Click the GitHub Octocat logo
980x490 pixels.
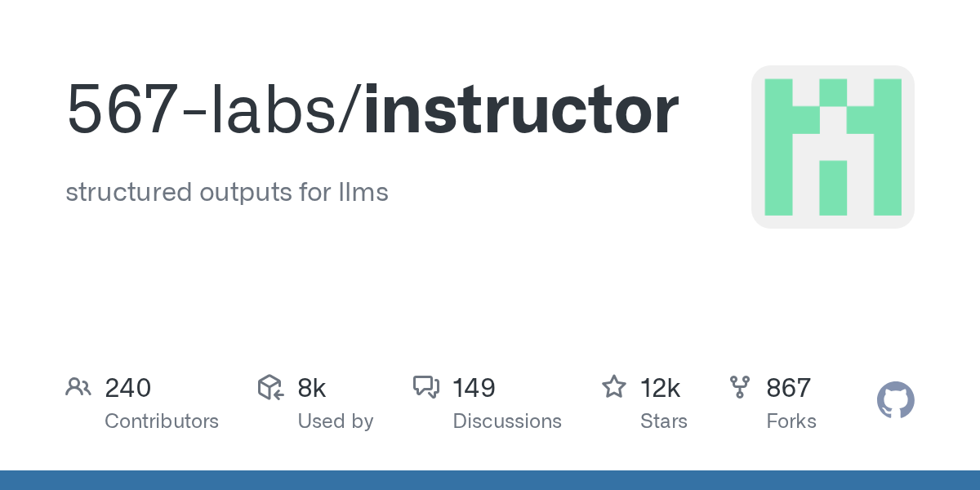[x=895, y=401]
